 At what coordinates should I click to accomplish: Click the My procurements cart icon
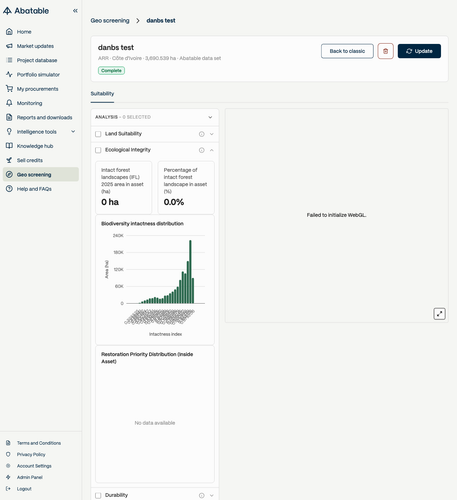coord(9,89)
